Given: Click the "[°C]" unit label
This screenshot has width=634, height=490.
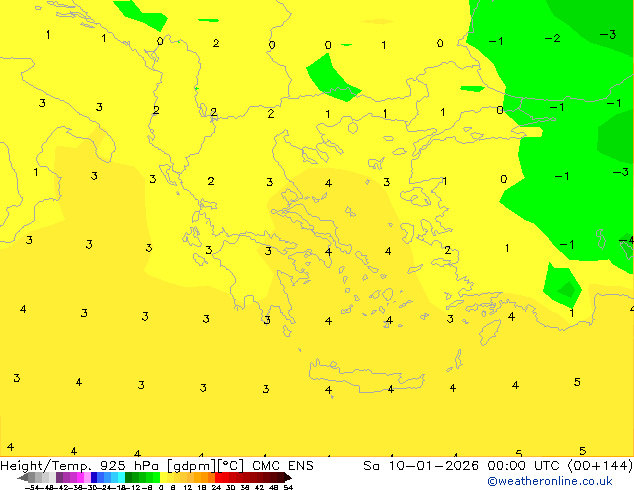Looking at the screenshot, I should [230, 466].
